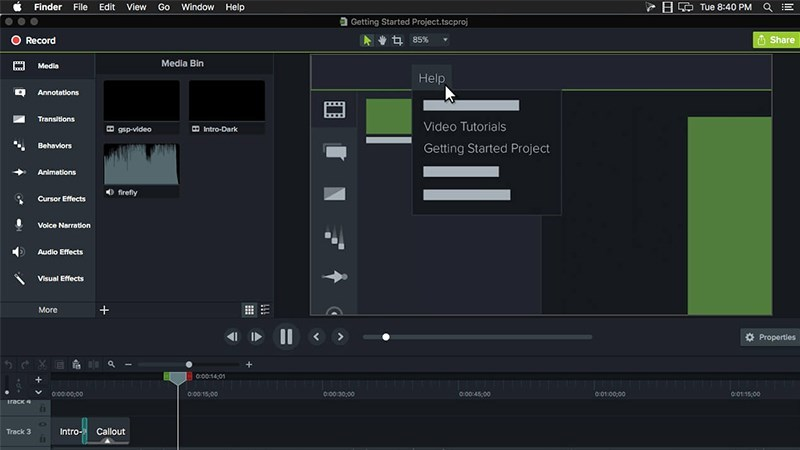The width and height of the screenshot is (800, 450).
Task: Open the Voice Narration panel
Action: click(47, 225)
